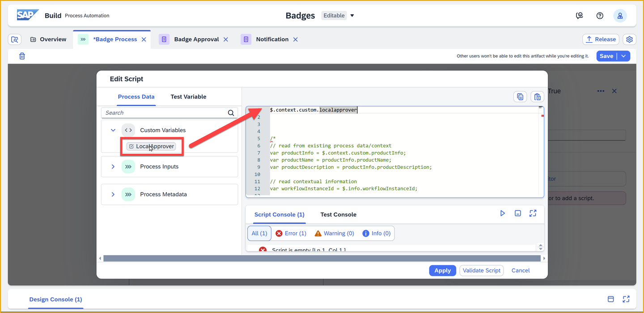Select the Script Console (1) tab

pyautogui.click(x=279, y=214)
